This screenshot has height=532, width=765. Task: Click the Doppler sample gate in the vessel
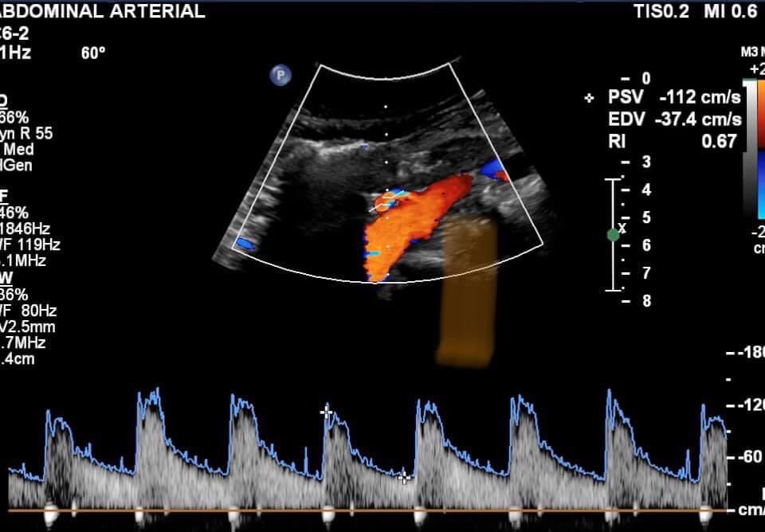coord(389,200)
